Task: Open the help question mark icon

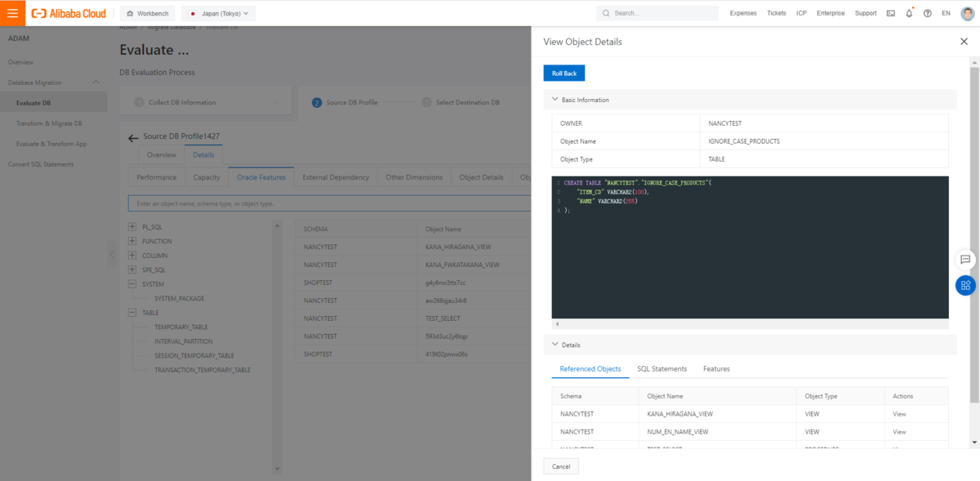Action: pos(928,13)
